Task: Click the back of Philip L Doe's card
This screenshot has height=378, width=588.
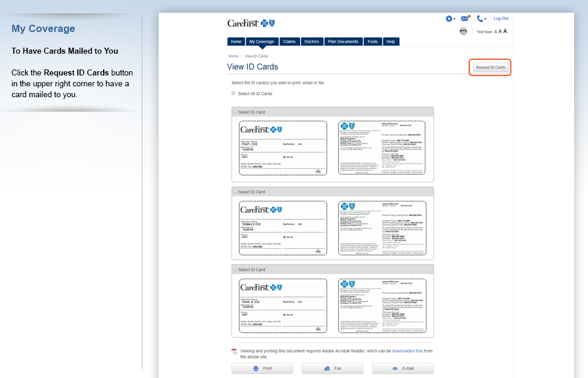Action: click(x=382, y=147)
